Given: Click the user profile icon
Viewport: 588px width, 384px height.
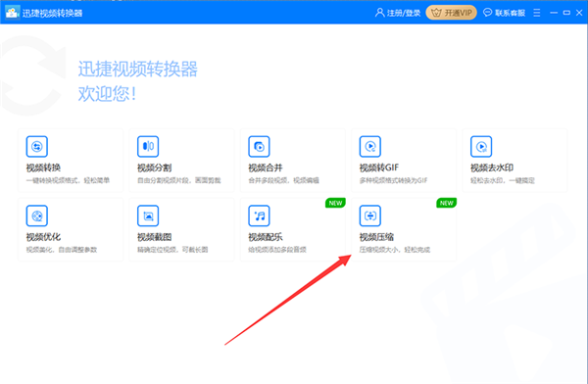Looking at the screenshot, I should [379, 13].
